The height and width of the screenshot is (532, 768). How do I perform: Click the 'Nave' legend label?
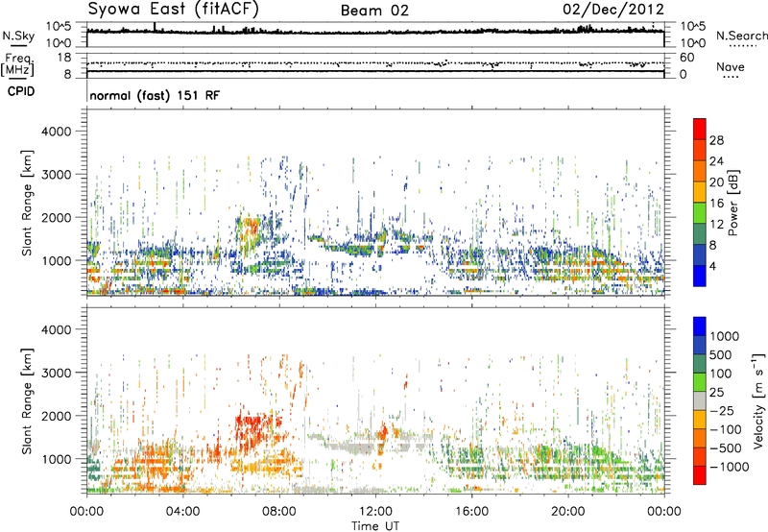pos(731,67)
